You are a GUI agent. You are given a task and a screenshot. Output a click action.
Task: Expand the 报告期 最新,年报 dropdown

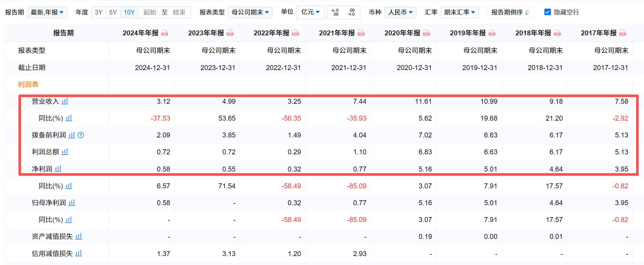[x=47, y=12]
